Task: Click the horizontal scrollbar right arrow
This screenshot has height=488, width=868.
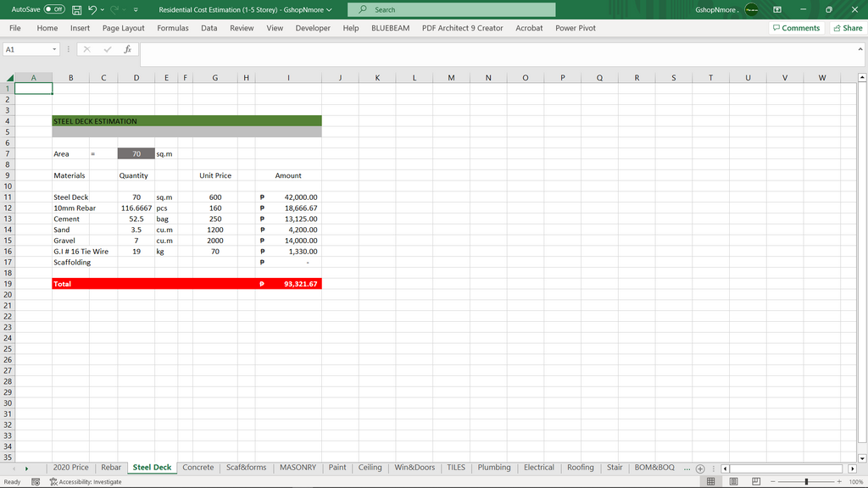Action: pos(853,469)
